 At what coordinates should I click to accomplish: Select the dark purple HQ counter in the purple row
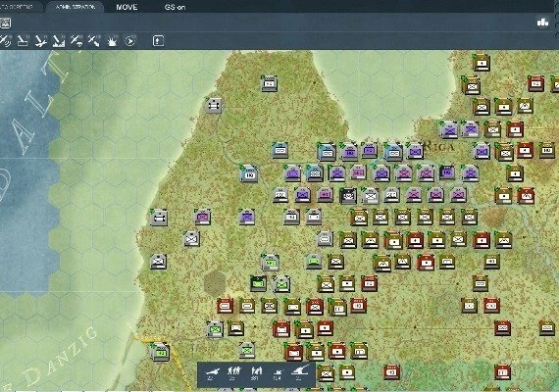click(x=447, y=172)
